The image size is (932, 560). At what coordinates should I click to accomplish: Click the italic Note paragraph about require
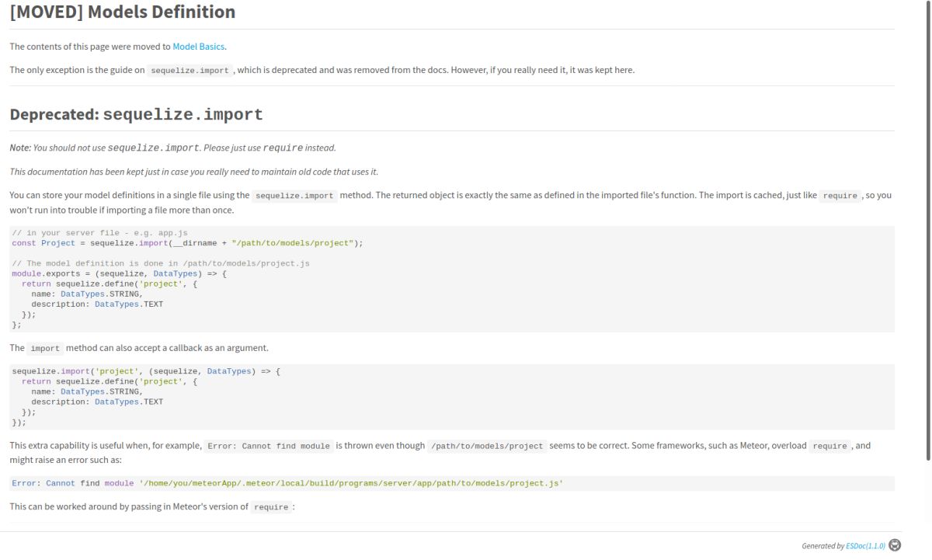[x=172, y=148]
